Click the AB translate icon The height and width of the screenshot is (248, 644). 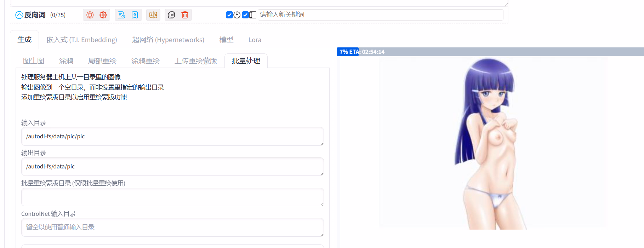pyautogui.click(x=153, y=15)
